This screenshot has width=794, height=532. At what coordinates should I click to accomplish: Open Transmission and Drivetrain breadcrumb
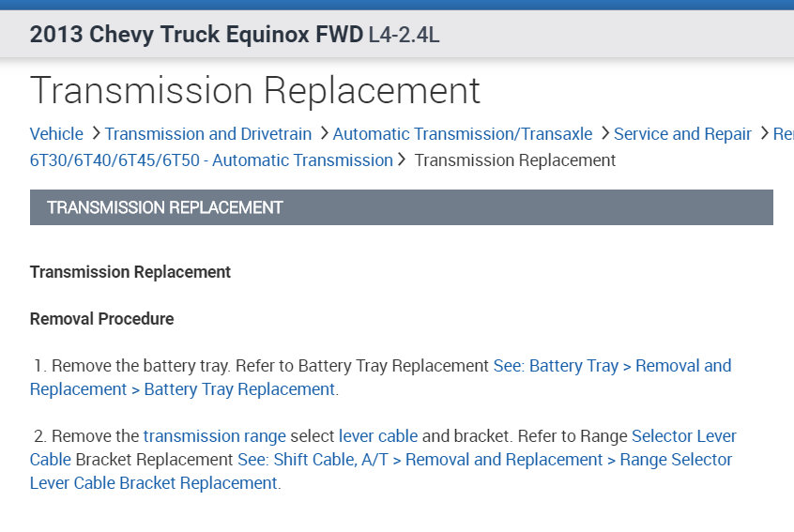point(207,134)
